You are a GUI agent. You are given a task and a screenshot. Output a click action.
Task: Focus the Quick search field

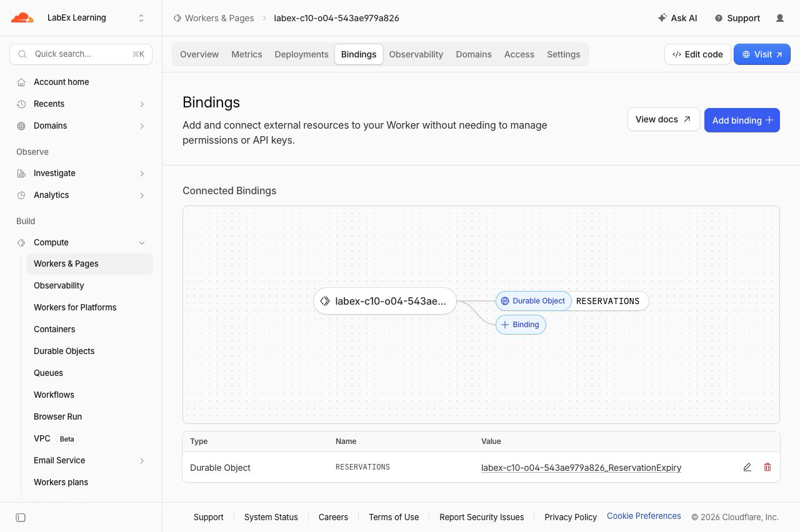[x=81, y=54]
